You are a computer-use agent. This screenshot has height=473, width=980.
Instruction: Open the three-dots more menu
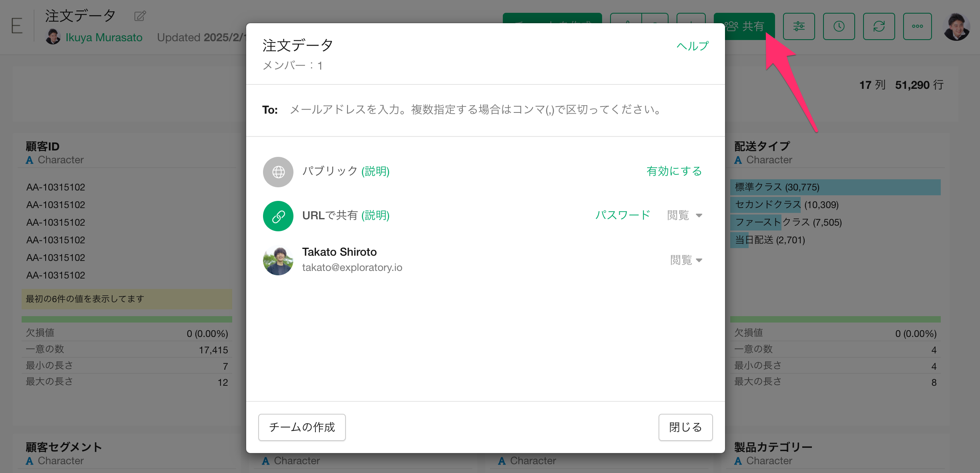[917, 26]
